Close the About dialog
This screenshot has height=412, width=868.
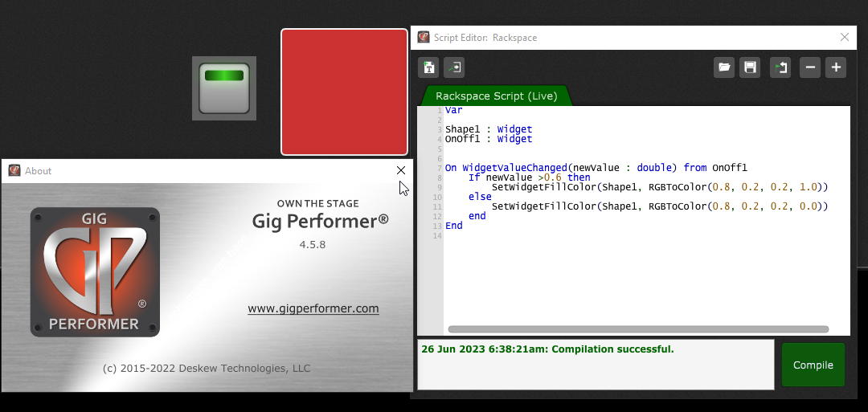click(401, 170)
